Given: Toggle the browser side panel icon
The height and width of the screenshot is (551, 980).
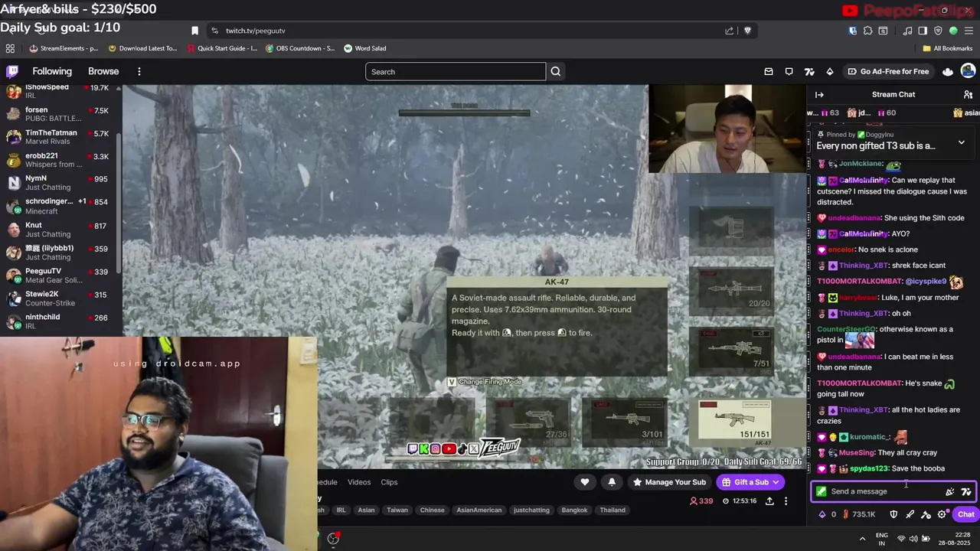Looking at the screenshot, I should 923,31.
